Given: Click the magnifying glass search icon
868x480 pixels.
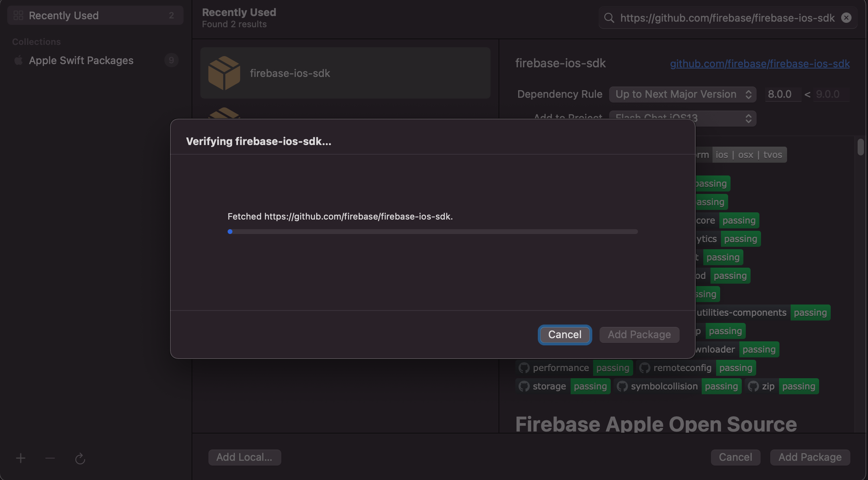Looking at the screenshot, I should click(609, 18).
